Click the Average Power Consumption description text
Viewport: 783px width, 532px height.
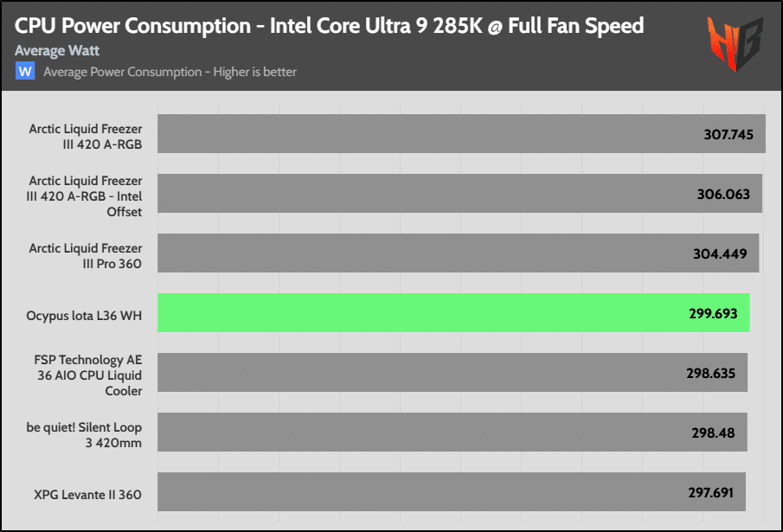[x=170, y=73]
